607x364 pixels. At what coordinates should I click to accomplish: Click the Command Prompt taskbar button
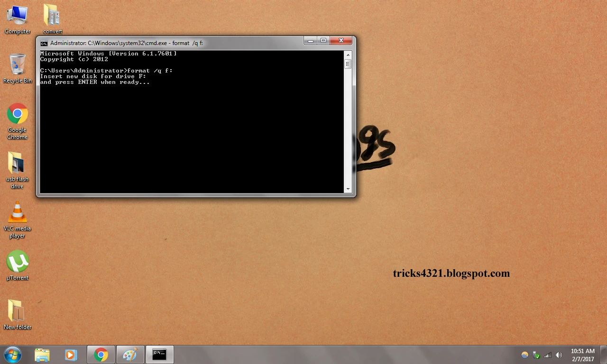pyautogui.click(x=159, y=355)
